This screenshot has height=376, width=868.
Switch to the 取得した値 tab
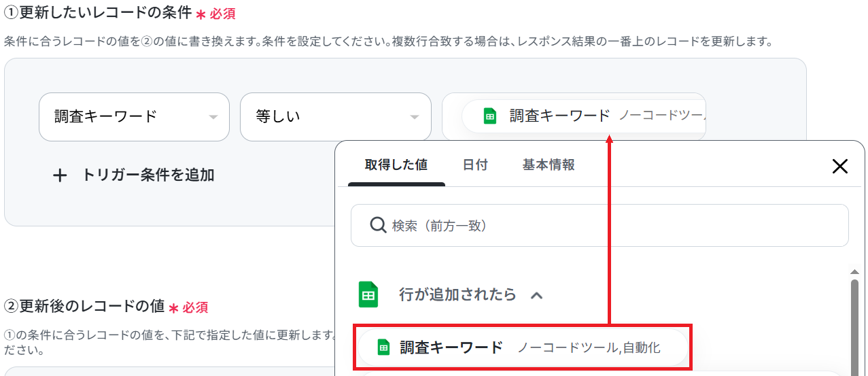[x=396, y=165]
